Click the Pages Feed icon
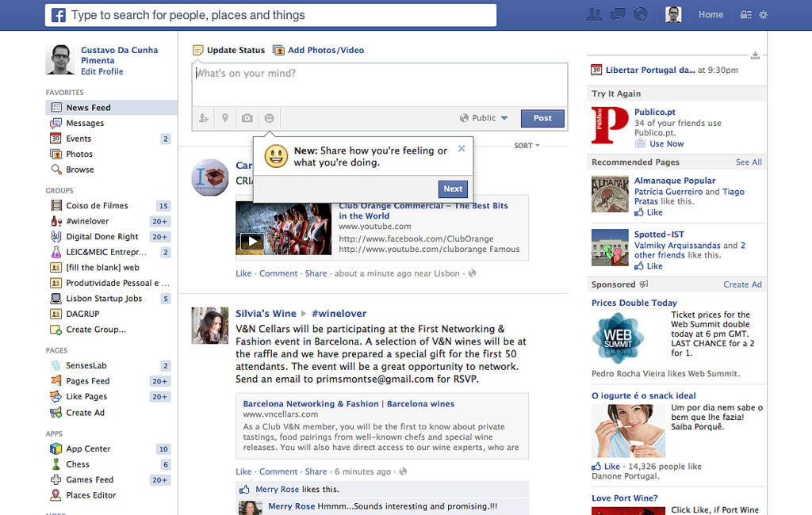Image resolution: width=812 pixels, height=515 pixels. coord(56,381)
